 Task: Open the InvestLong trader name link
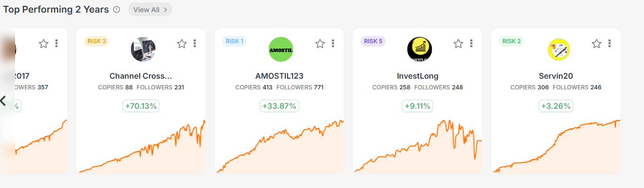(x=418, y=76)
